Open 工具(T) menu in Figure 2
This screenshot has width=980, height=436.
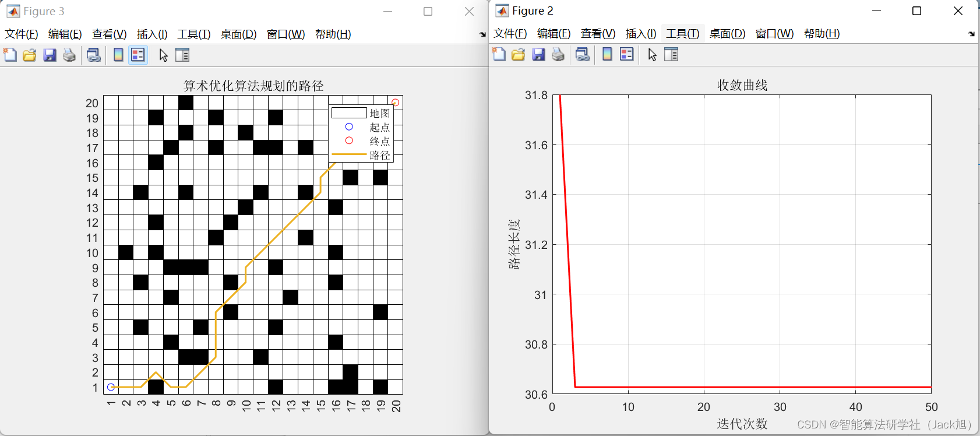tap(683, 34)
